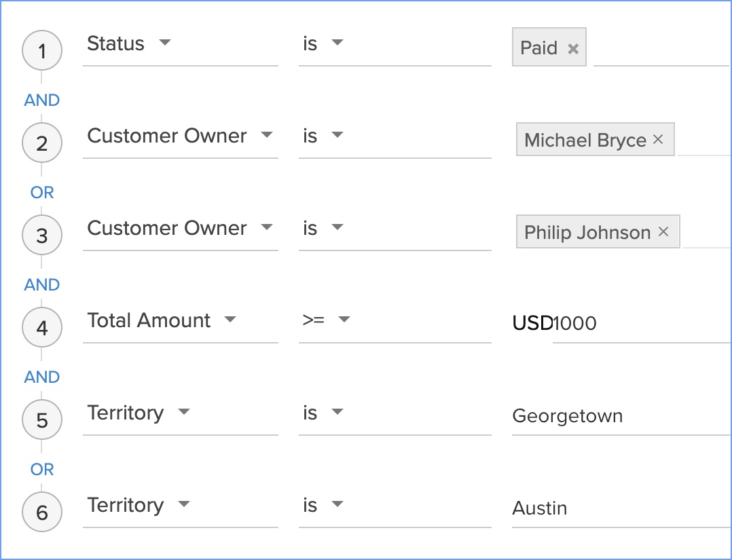
Task: Toggle the OR operator between rows 2 and 3
Action: click(x=42, y=192)
